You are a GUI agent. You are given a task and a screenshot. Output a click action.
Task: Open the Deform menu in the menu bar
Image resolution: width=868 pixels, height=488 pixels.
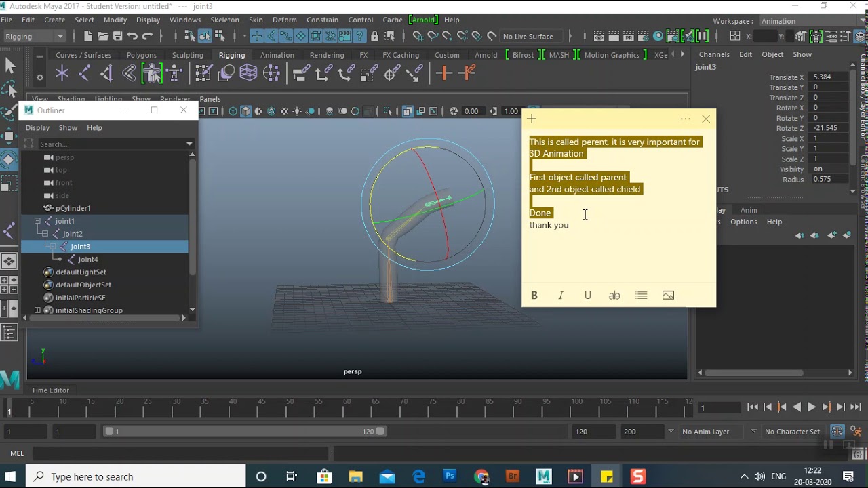[x=285, y=20]
